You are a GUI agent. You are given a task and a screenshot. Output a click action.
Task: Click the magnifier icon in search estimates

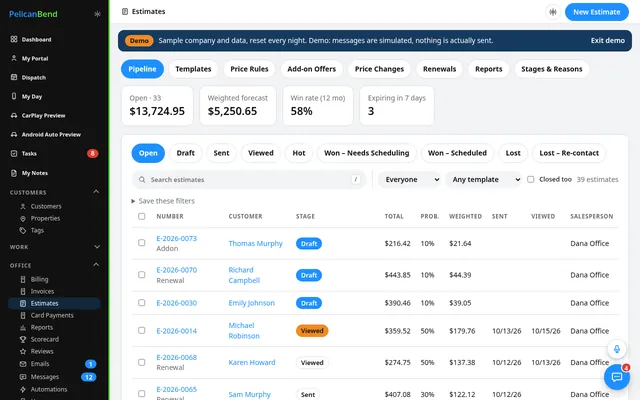[x=142, y=180]
